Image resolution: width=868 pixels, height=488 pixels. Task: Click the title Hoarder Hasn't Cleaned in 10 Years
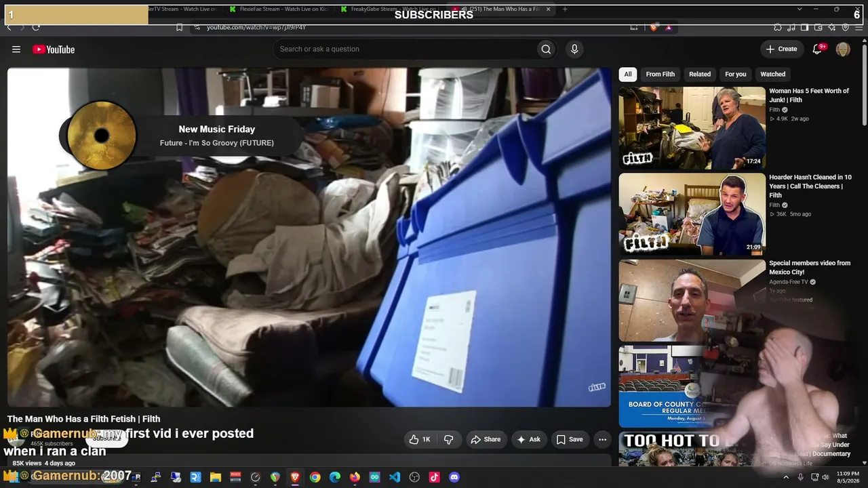coord(810,186)
